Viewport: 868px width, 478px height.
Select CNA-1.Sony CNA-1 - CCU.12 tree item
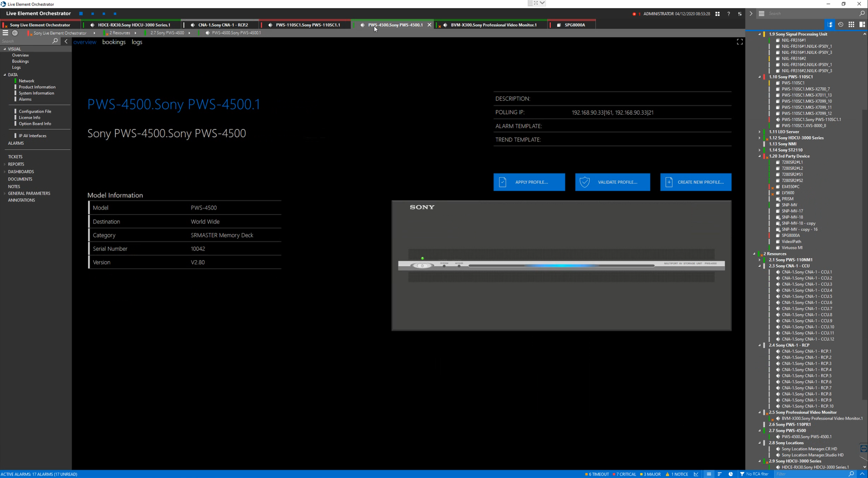coord(808,339)
